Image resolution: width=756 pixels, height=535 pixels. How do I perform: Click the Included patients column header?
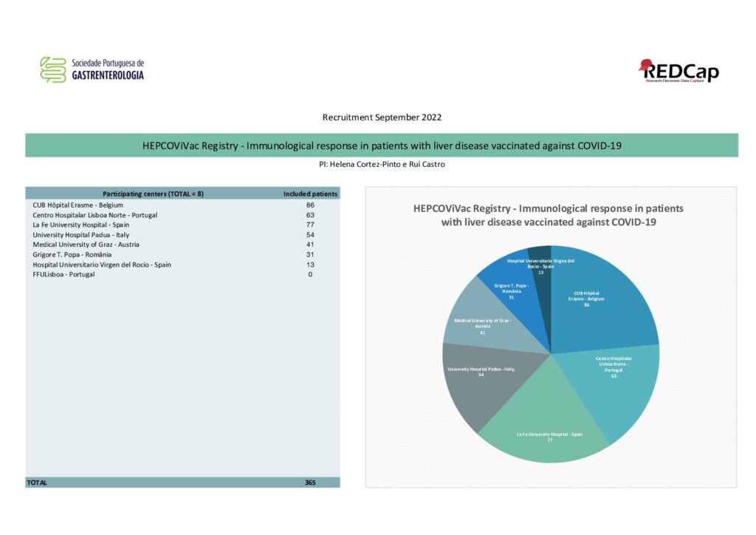tap(311, 194)
